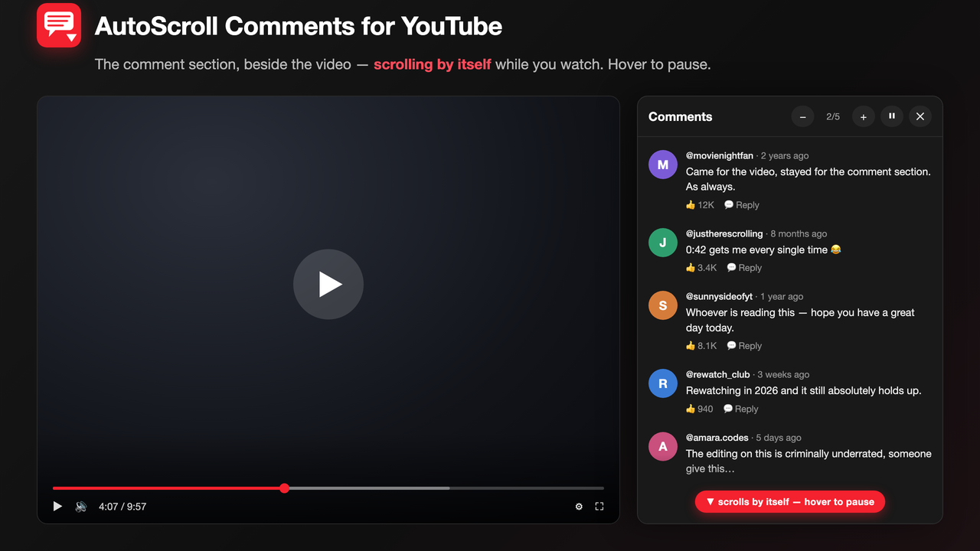Open @amara.codes username link
Screen dimensions: 980x551
pos(717,438)
